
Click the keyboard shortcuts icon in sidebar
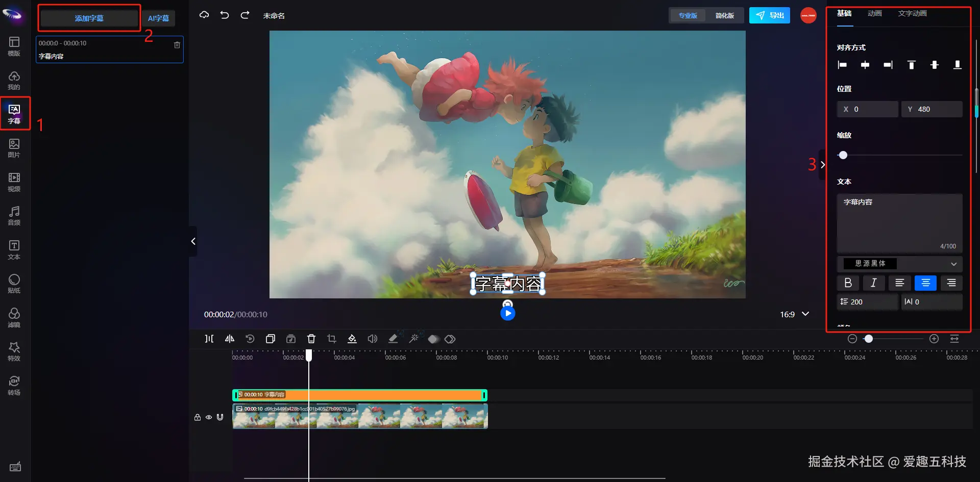15,467
